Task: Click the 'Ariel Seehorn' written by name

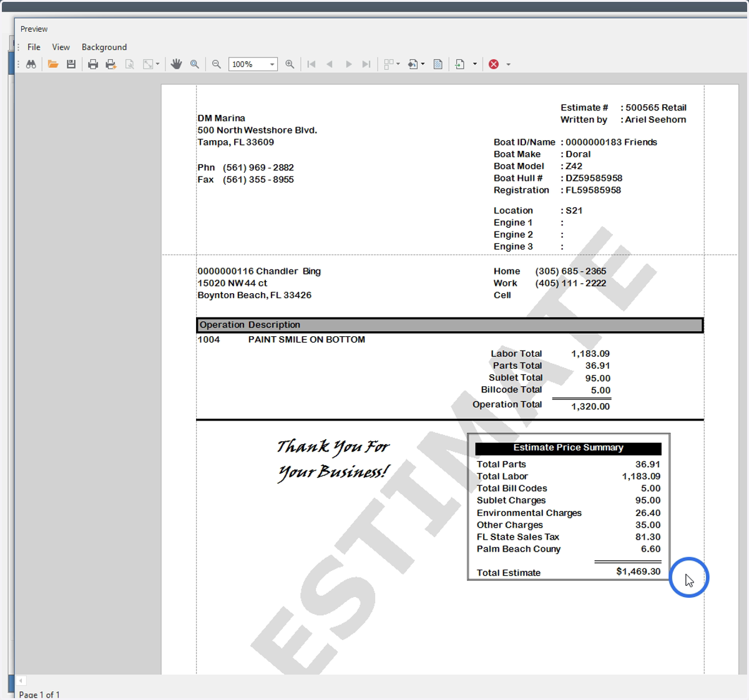Action: [x=655, y=120]
